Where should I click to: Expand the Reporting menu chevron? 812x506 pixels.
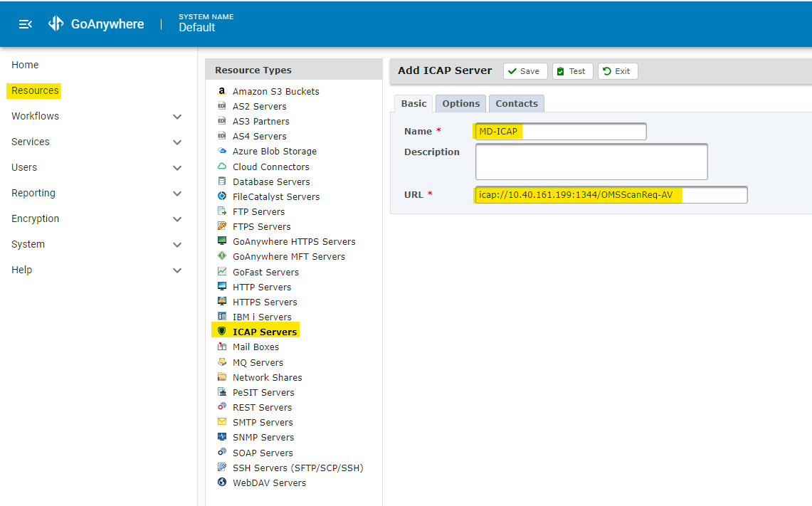(x=177, y=194)
